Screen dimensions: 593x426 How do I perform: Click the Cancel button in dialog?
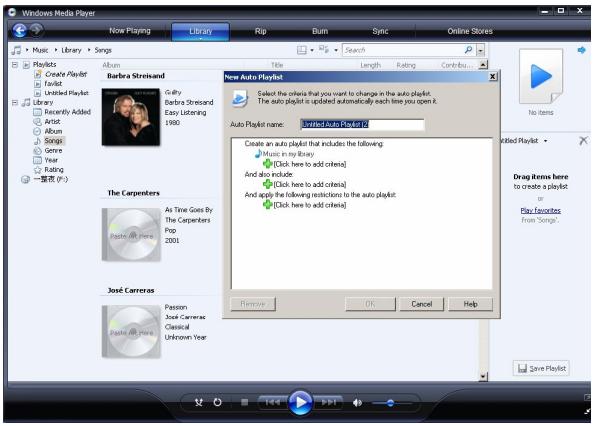point(422,304)
